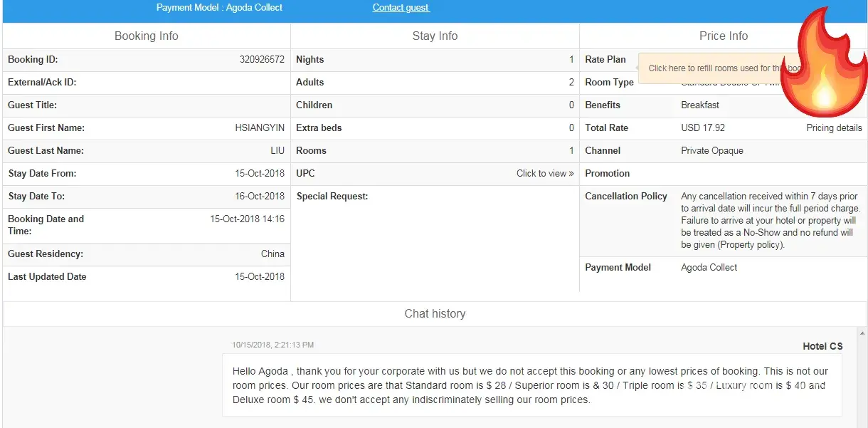The height and width of the screenshot is (428, 868).
Task: Click the USD 17.92 total rate value
Action: click(703, 128)
